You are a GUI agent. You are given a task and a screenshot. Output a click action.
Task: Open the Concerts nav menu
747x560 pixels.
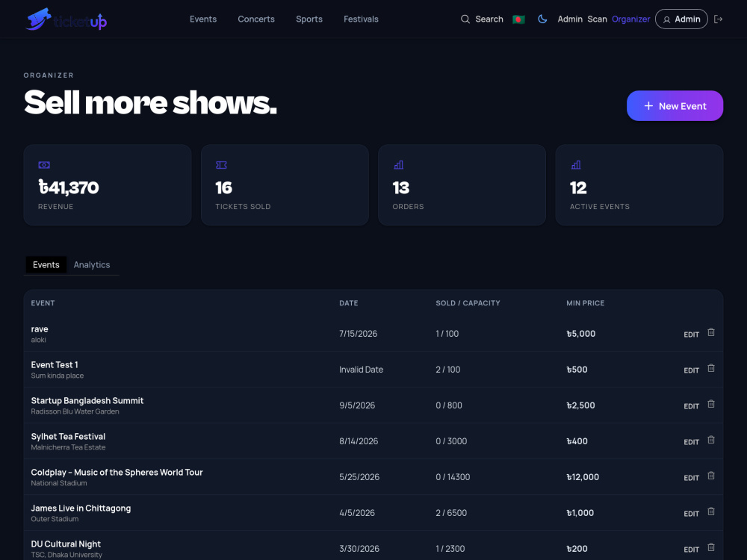pyautogui.click(x=256, y=19)
